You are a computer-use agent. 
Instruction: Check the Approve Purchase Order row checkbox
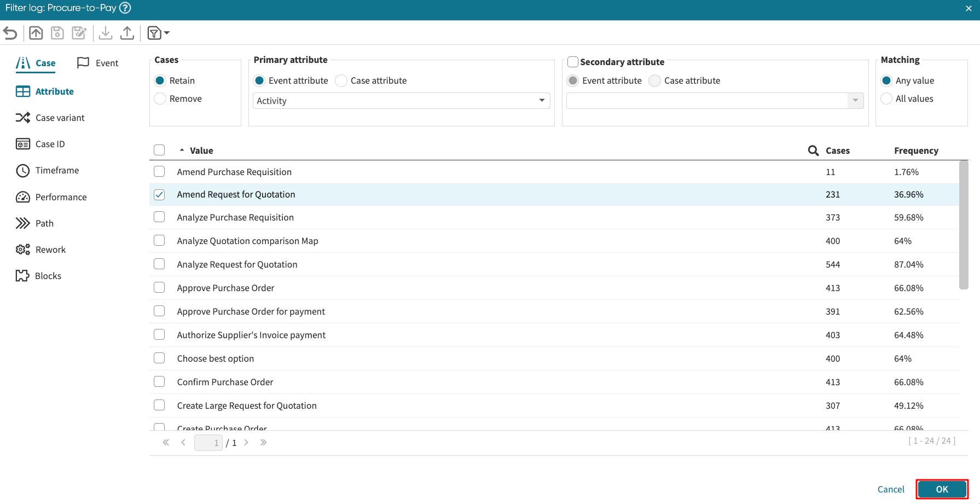point(159,288)
